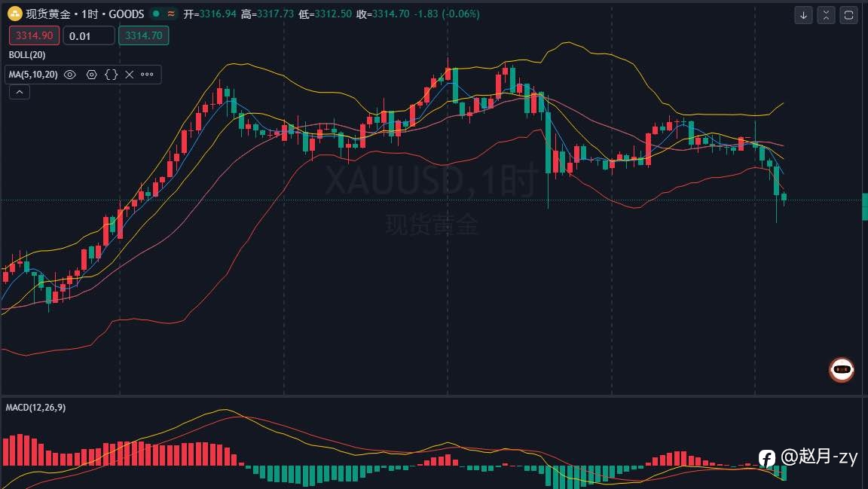Collapse the indicator legend with chevron
868x489 pixels.
(x=20, y=92)
